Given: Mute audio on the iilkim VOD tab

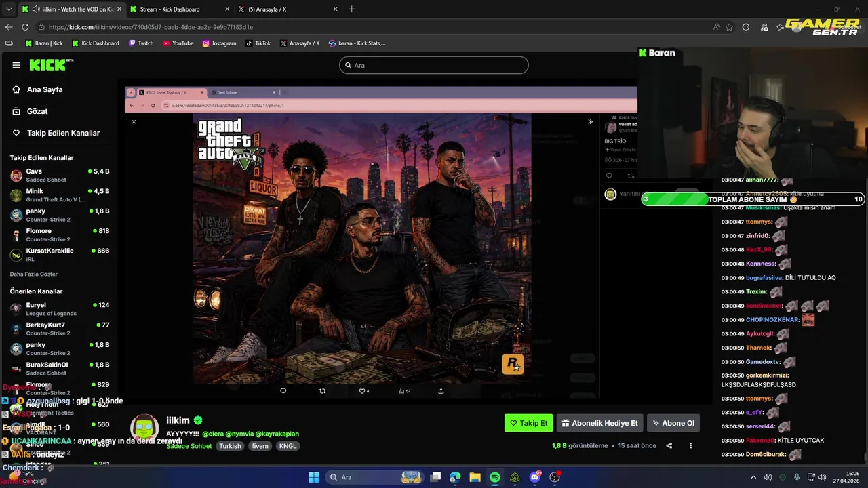Looking at the screenshot, I should (35, 9).
